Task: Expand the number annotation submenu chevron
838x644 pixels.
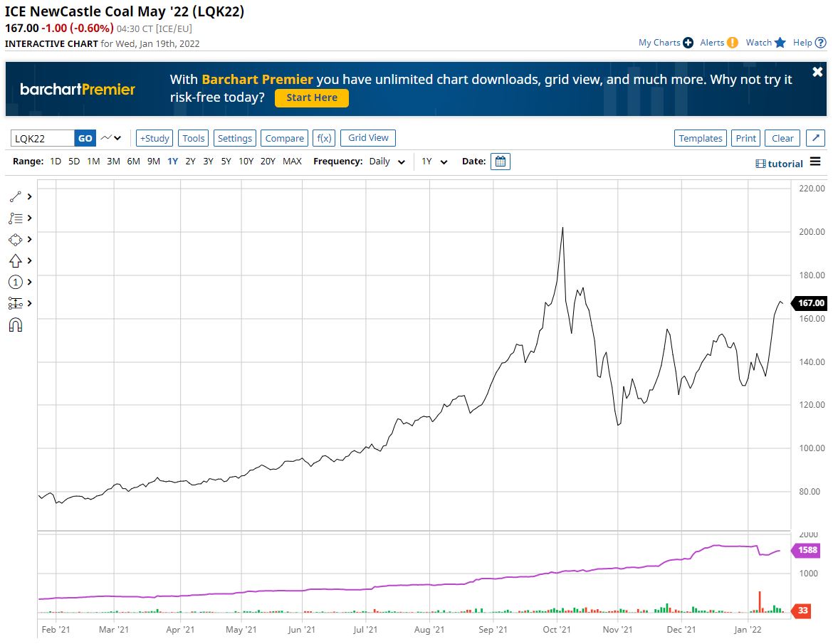Action: point(29,282)
